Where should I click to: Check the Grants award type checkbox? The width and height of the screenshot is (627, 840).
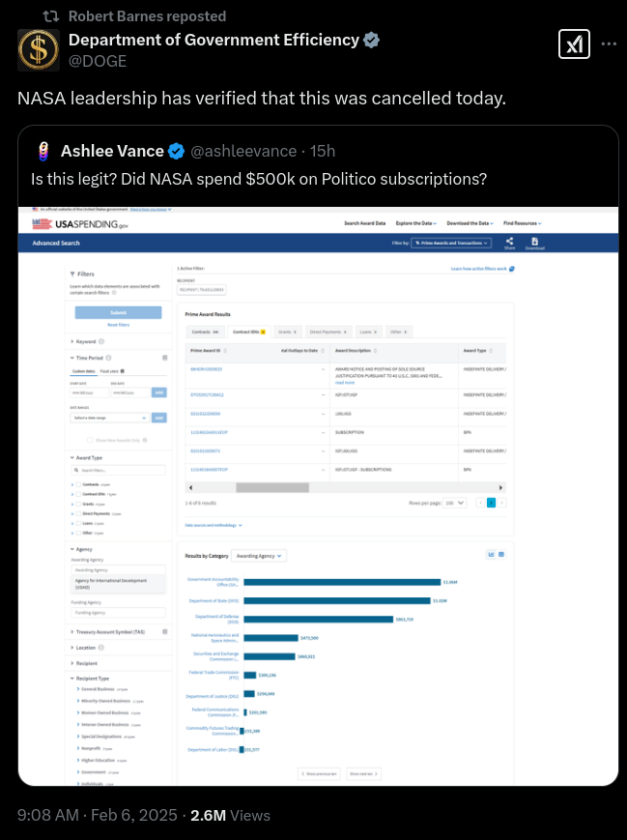(78, 505)
